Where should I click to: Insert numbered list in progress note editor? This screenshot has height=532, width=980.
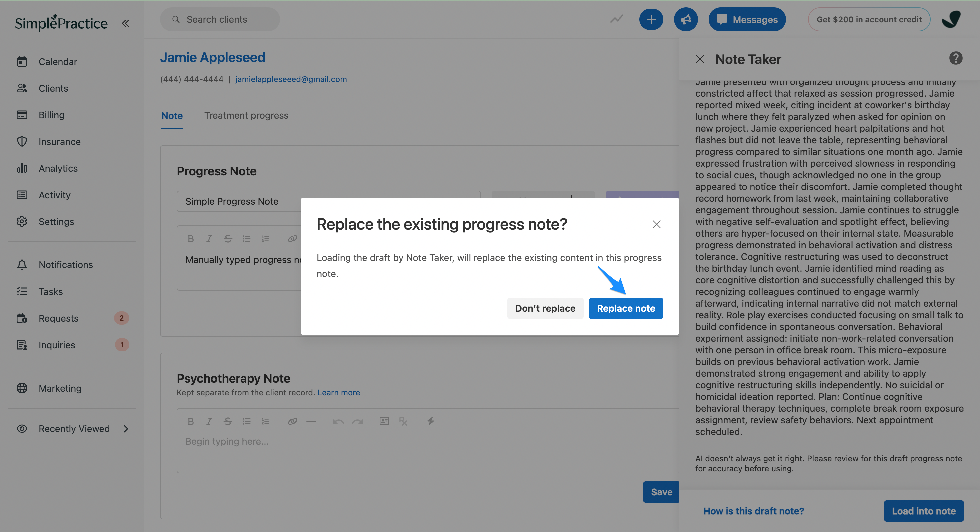point(265,239)
